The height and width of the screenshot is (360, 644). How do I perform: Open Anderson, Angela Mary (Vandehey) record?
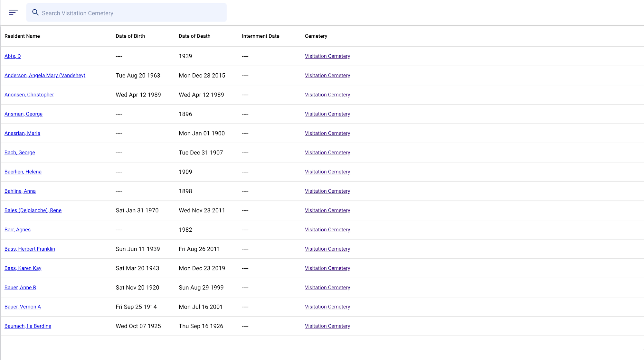tap(45, 75)
